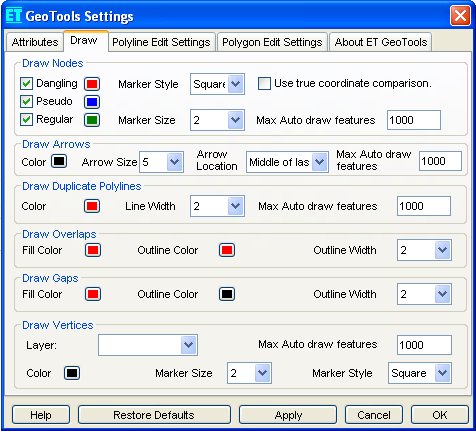Change the Draw Overlaps Outline Color swatch
This screenshot has height=431, width=476.
coord(227,250)
